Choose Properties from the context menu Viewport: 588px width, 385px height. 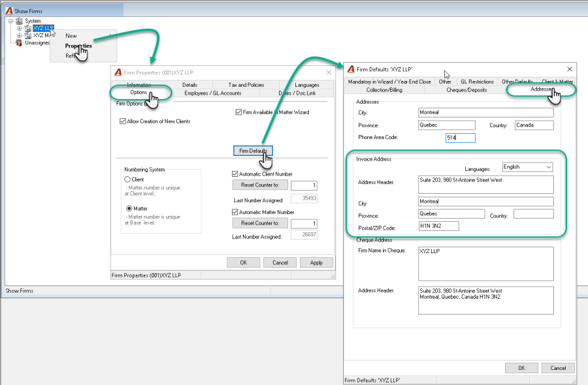pos(78,46)
